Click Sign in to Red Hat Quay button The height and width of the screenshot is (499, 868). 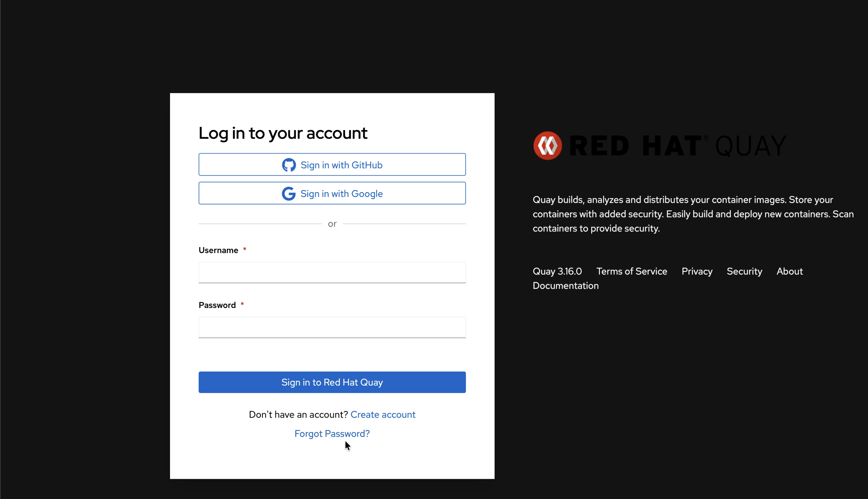click(332, 382)
